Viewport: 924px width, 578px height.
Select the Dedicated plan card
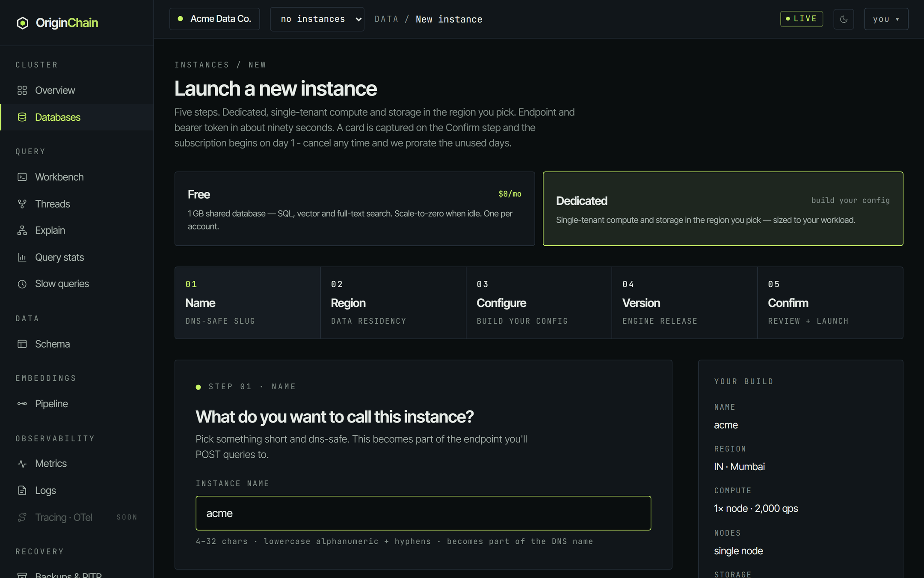[723, 209]
